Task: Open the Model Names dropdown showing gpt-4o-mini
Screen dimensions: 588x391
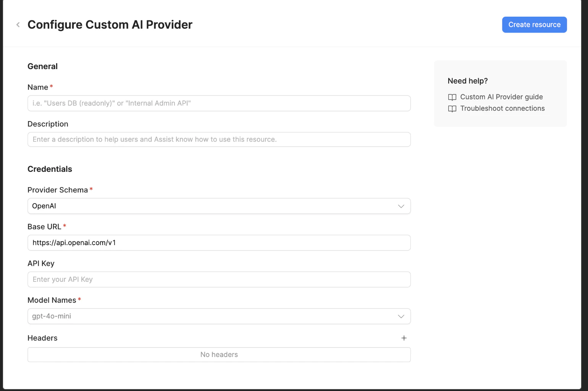Action: click(x=219, y=316)
